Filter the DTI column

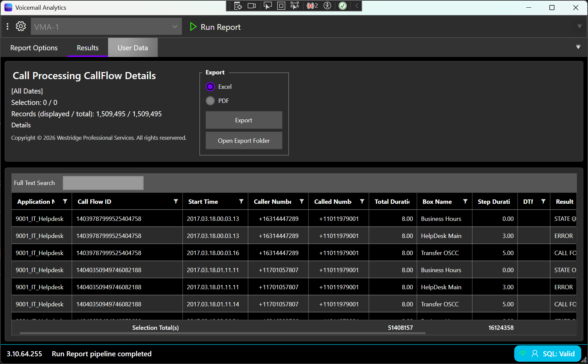pos(543,201)
